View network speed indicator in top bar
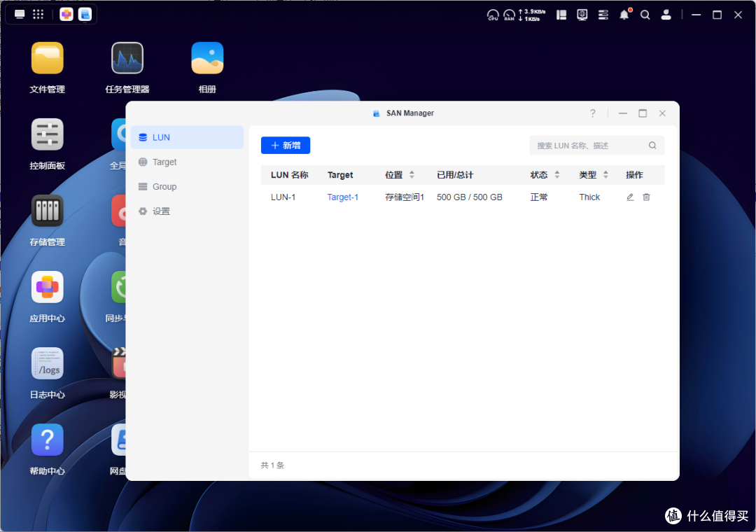This screenshot has height=532, width=756. click(532, 15)
